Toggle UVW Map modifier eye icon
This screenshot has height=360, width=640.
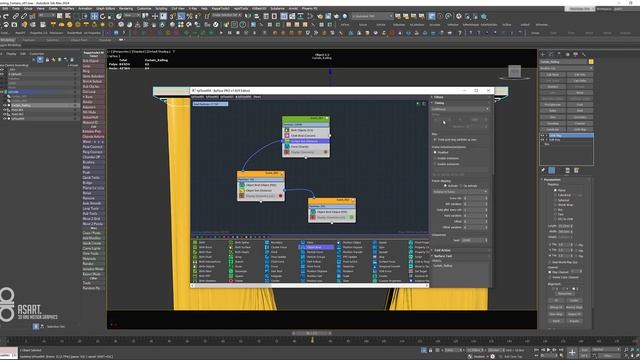tap(542, 136)
